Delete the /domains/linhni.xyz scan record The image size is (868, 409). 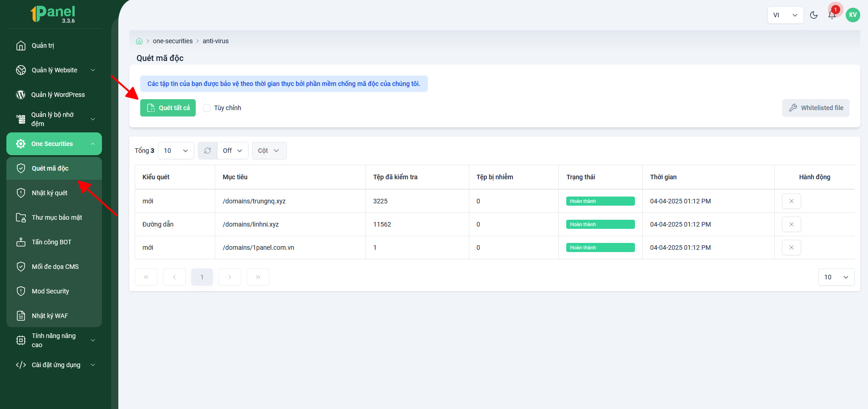tap(792, 224)
